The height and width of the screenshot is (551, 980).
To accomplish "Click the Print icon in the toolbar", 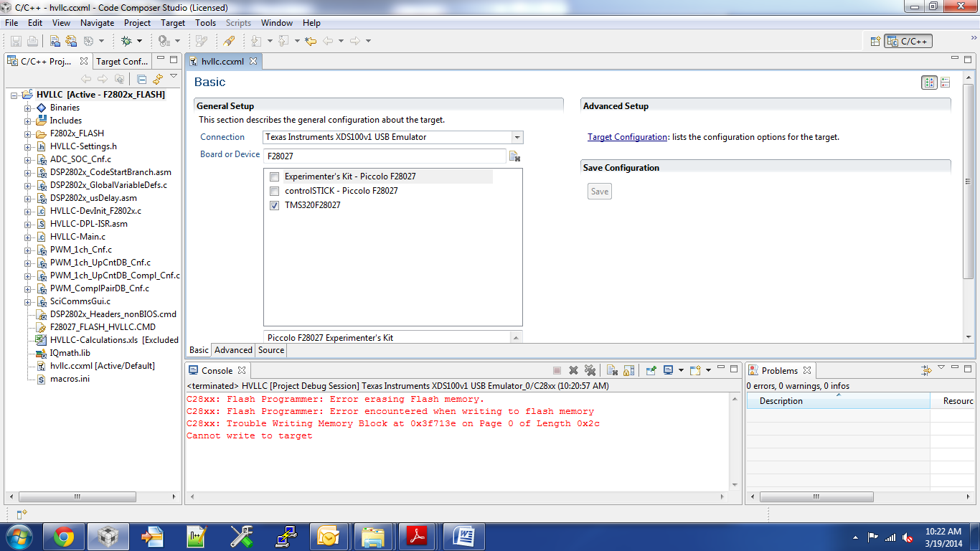I will (32, 41).
